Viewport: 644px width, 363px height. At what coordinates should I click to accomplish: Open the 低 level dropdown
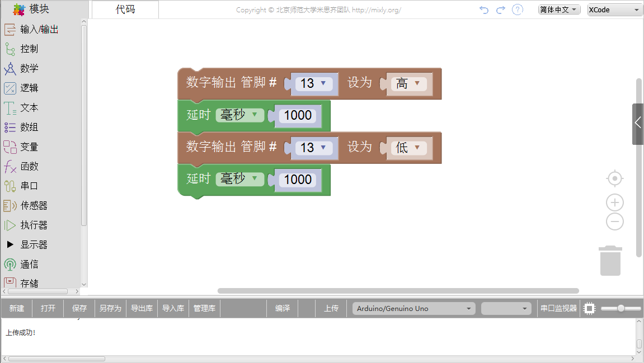[x=408, y=148]
